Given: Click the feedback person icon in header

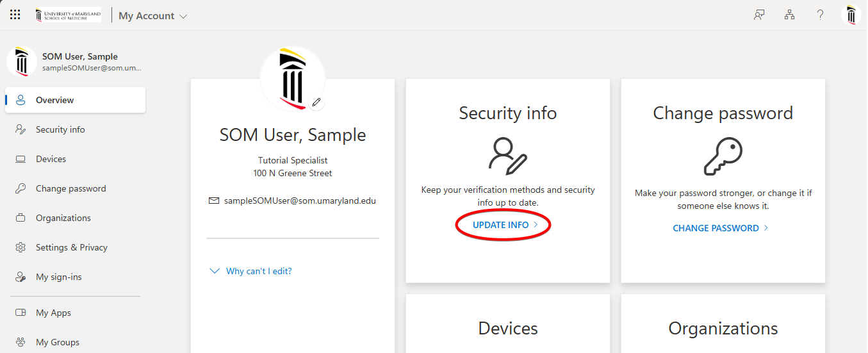Looking at the screenshot, I should click(759, 15).
